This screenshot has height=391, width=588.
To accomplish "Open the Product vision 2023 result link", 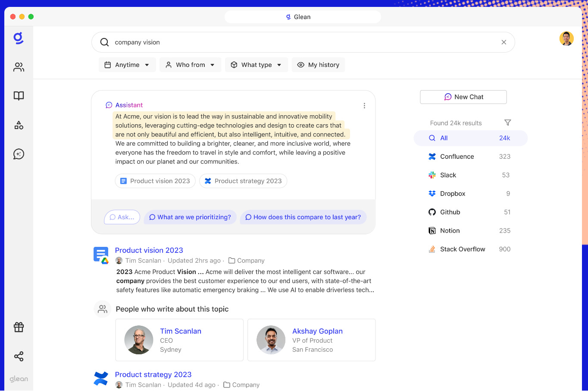I will click(x=149, y=250).
